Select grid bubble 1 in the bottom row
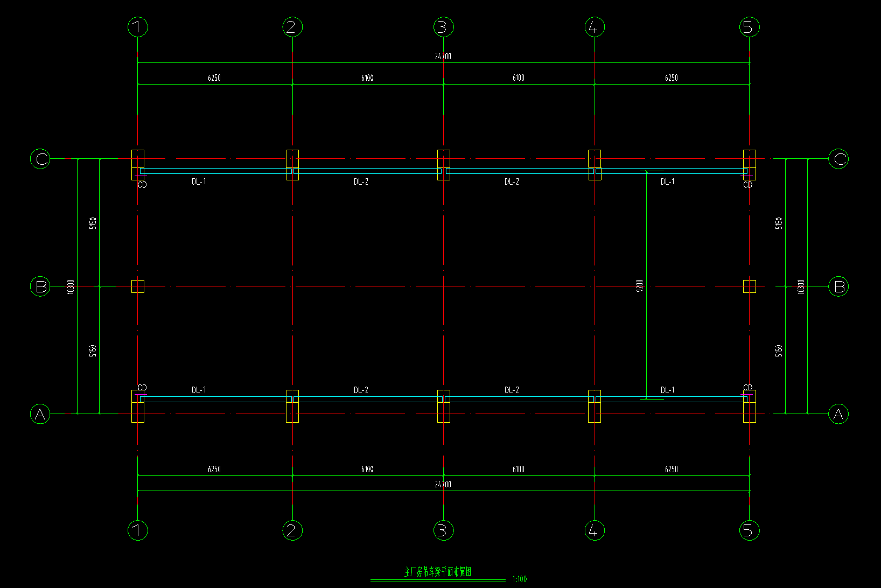The height and width of the screenshot is (588, 881). click(138, 530)
